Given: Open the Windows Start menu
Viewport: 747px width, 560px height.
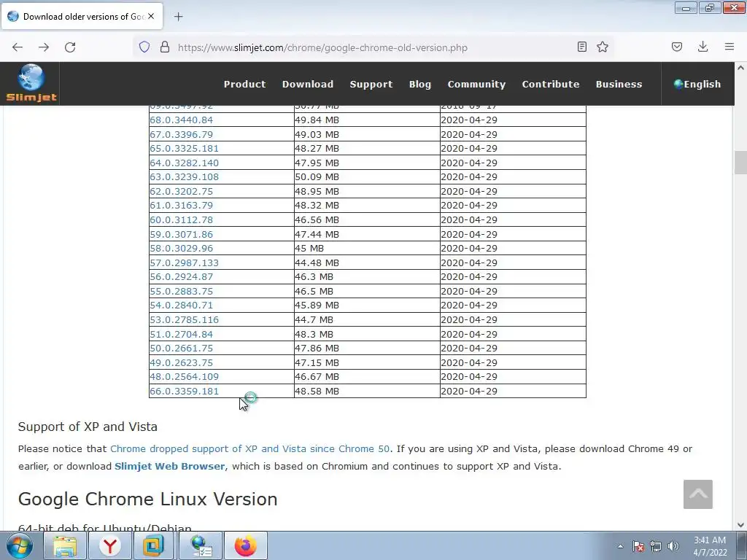Looking at the screenshot, I should pyautogui.click(x=20, y=545).
